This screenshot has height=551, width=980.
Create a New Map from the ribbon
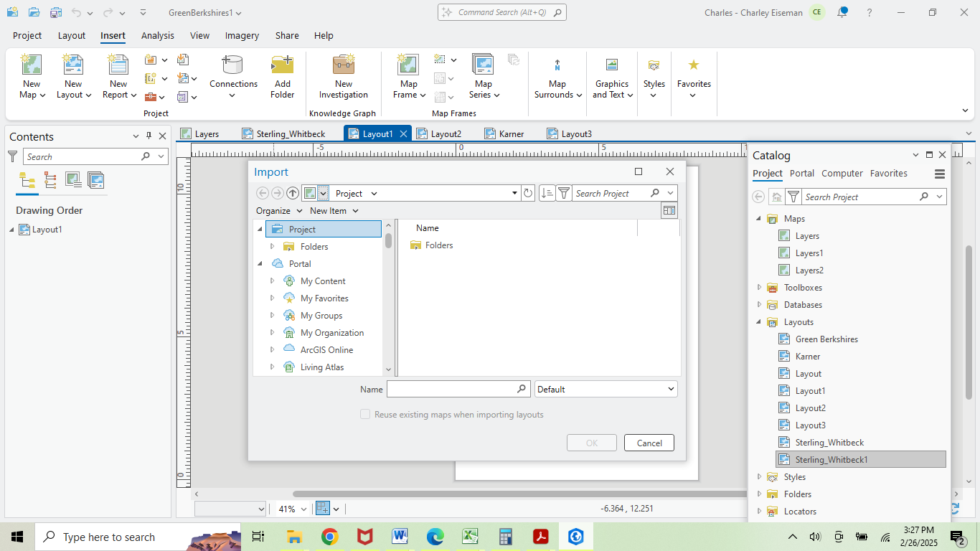[31, 75]
